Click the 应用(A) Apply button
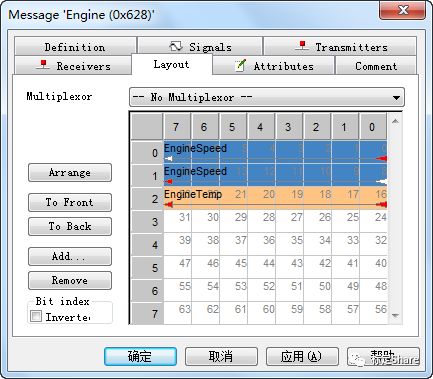This screenshot has width=433, height=379. point(302,356)
